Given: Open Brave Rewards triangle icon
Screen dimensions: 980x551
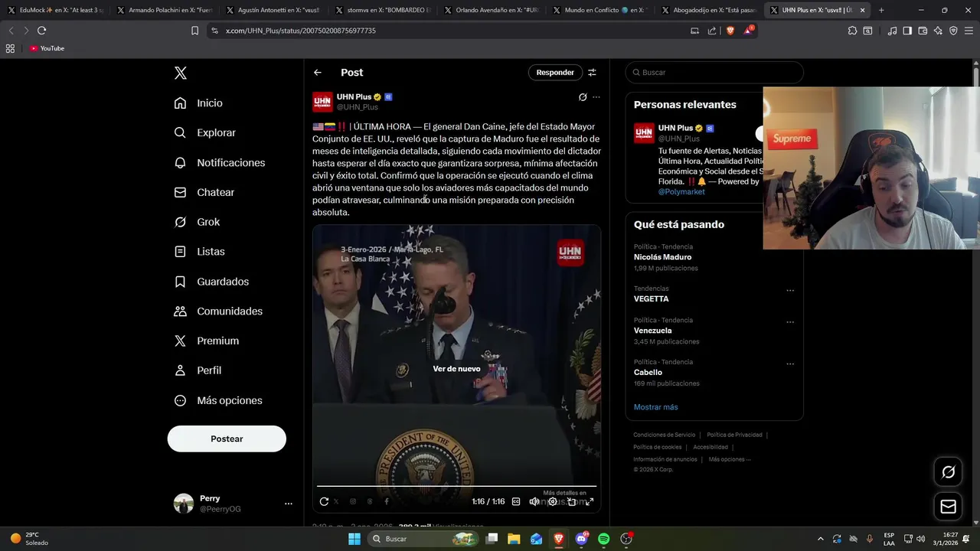Looking at the screenshot, I should pyautogui.click(x=749, y=31).
